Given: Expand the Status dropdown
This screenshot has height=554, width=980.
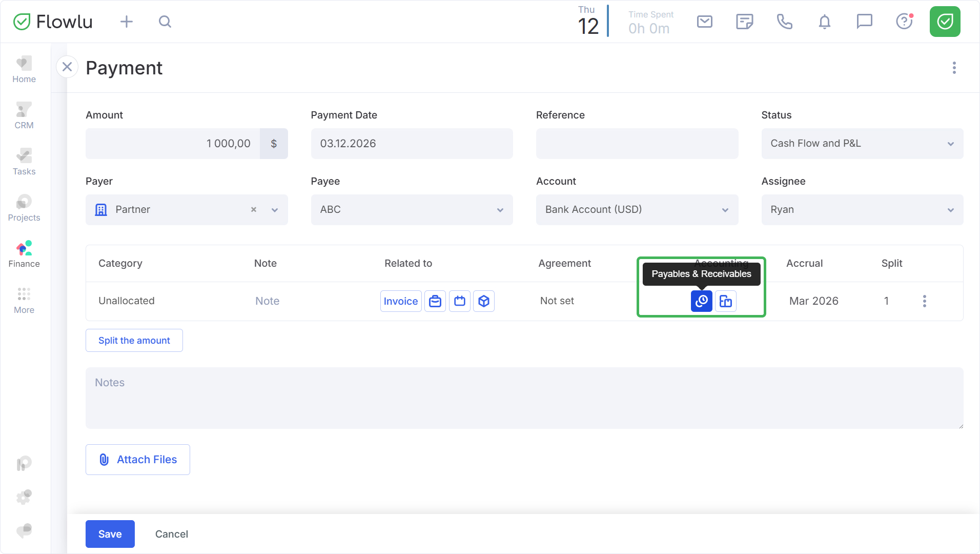Looking at the screenshot, I should click(862, 144).
